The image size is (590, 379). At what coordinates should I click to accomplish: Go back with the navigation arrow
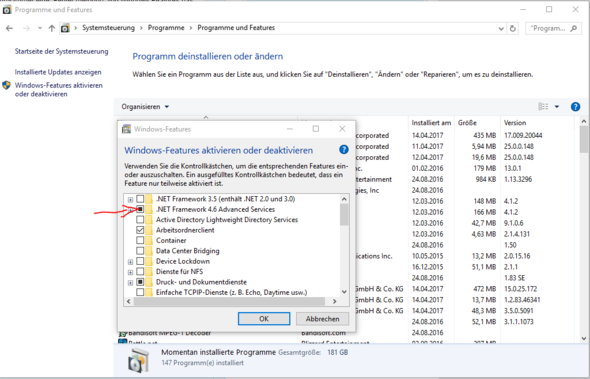(x=9, y=28)
